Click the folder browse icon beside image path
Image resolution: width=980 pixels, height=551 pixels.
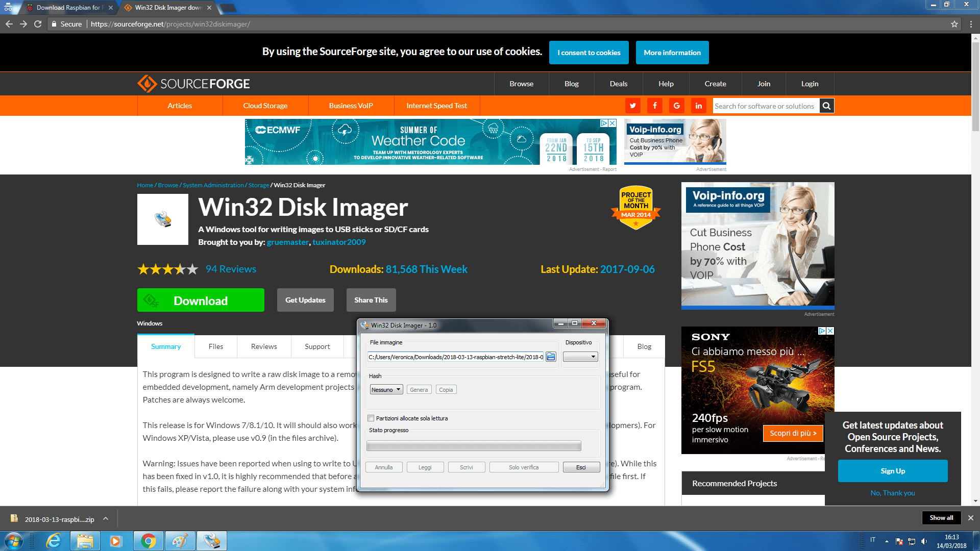(x=551, y=357)
